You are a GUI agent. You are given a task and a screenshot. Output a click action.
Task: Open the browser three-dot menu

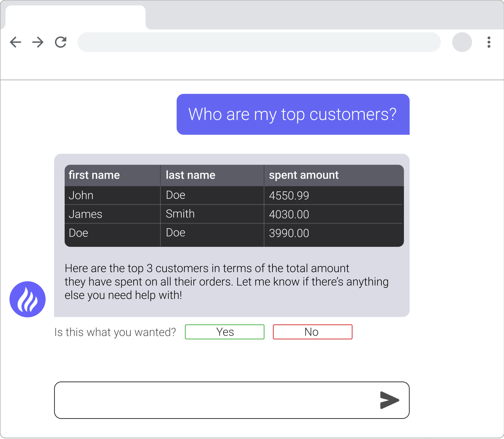click(489, 42)
